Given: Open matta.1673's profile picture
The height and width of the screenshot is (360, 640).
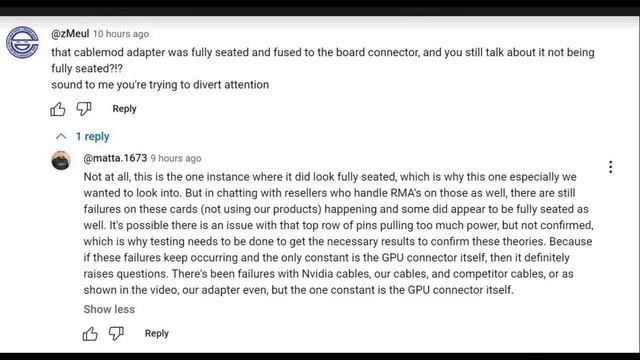Looking at the screenshot, I should 61,160.
